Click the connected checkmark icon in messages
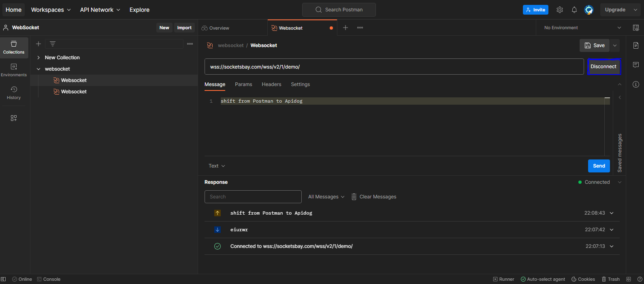Viewport: 644px width, 284px height. 218,246
